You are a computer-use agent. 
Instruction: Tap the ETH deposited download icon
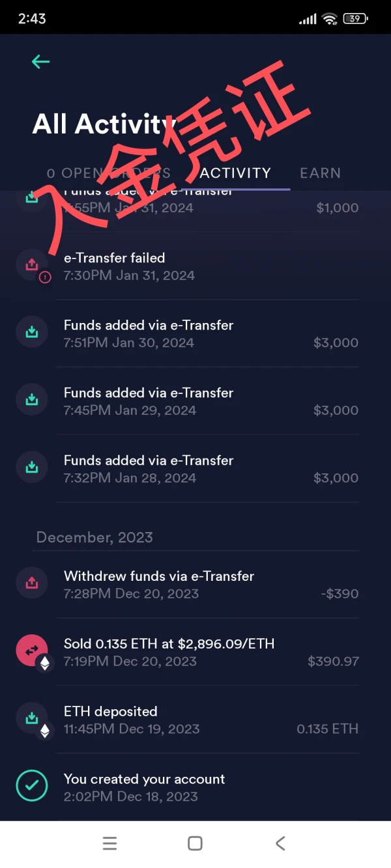pos(32,718)
